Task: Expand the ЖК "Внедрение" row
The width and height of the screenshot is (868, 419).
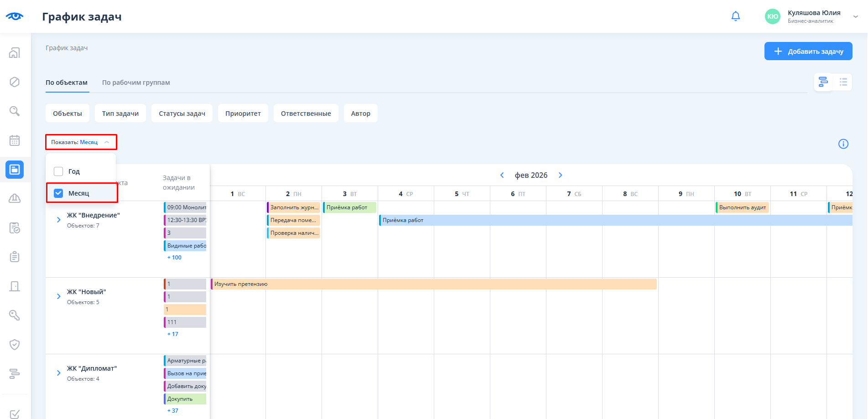Action: click(x=58, y=220)
